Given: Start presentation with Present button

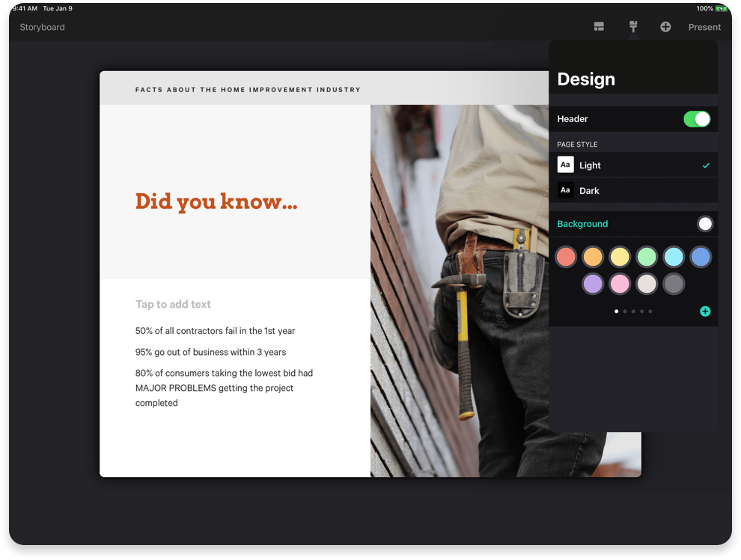Looking at the screenshot, I should point(704,28).
